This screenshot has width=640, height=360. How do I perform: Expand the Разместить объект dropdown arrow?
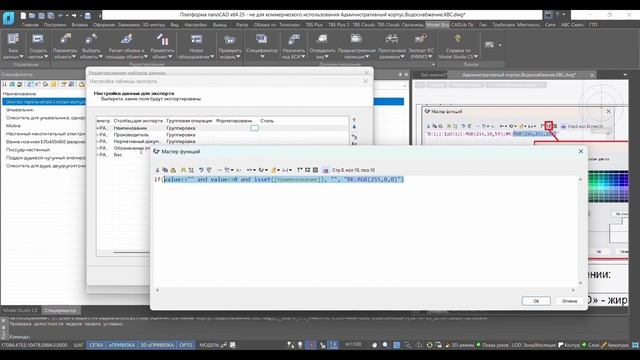click(170, 57)
